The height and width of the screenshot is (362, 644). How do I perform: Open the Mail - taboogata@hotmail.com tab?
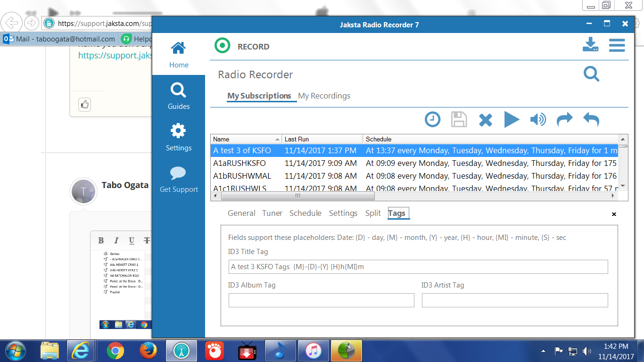coord(59,39)
